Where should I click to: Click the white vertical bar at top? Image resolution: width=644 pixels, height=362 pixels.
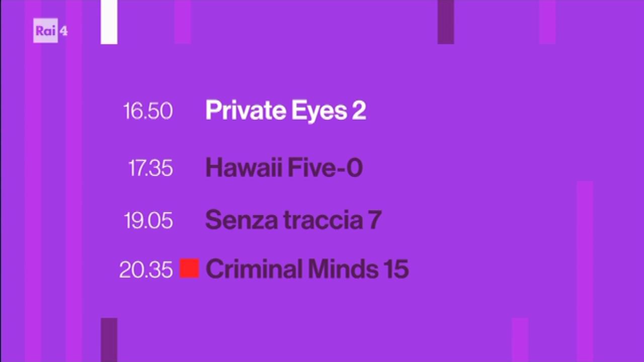point(109,22)
